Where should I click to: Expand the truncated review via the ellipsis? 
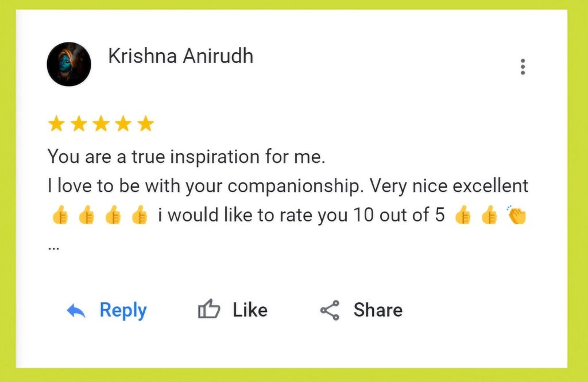[54, 248]
